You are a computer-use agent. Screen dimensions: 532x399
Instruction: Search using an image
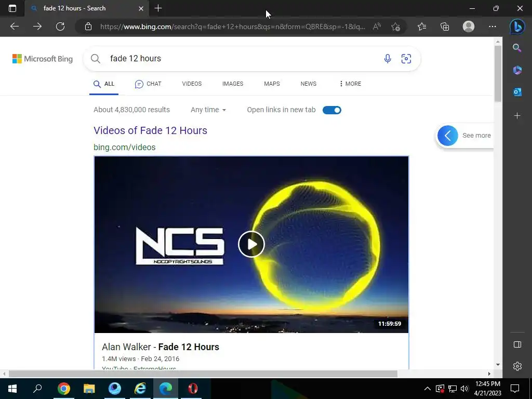point(406,59)
